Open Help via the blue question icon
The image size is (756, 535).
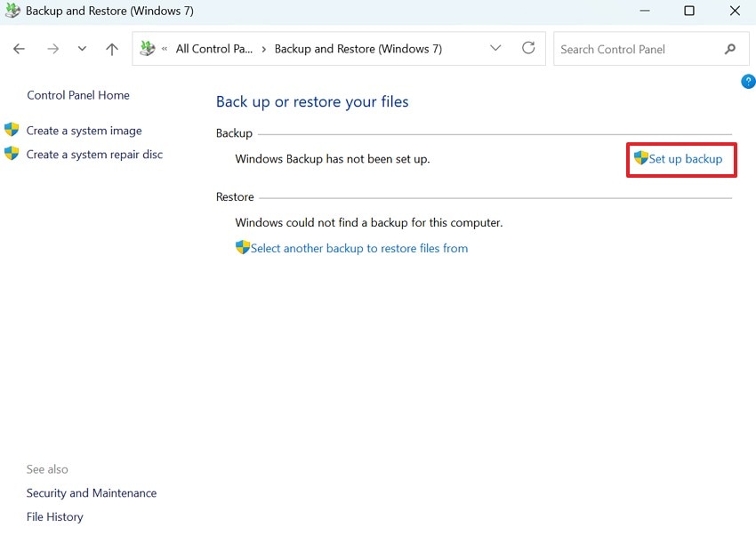[748, 82]
